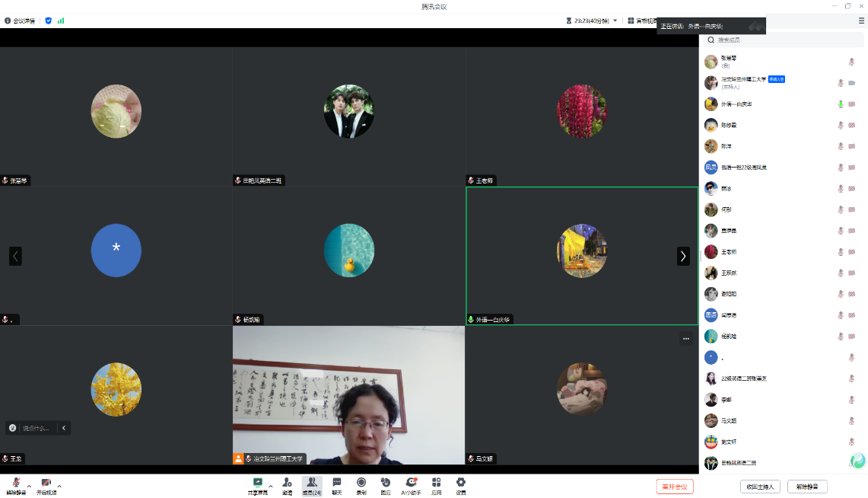Toggle microphone for 外语—白庆华 in member list
Image resolution: width=868 pixels, height=498 pixels.
point(841,104)
